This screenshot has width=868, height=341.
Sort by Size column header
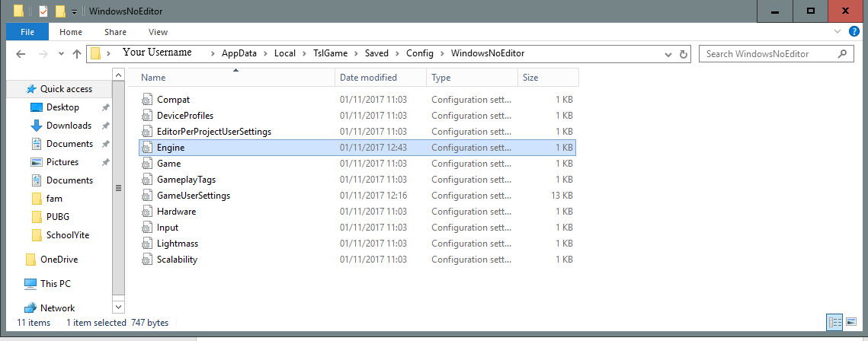(x=548, y=78)
